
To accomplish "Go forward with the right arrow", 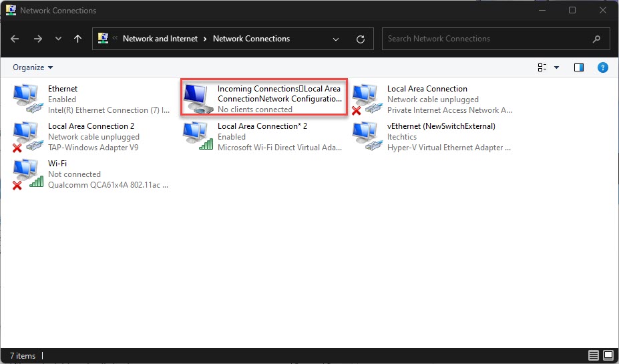I will [x=38, y=39].
